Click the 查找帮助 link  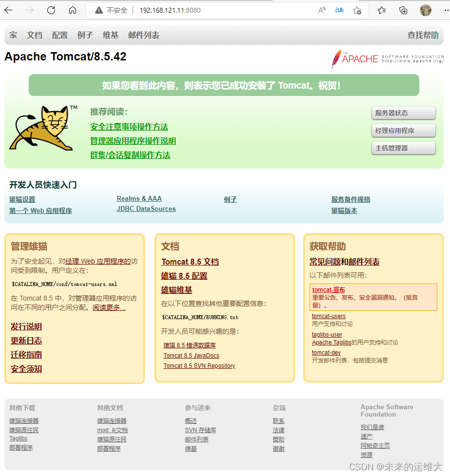coord(423,35)
